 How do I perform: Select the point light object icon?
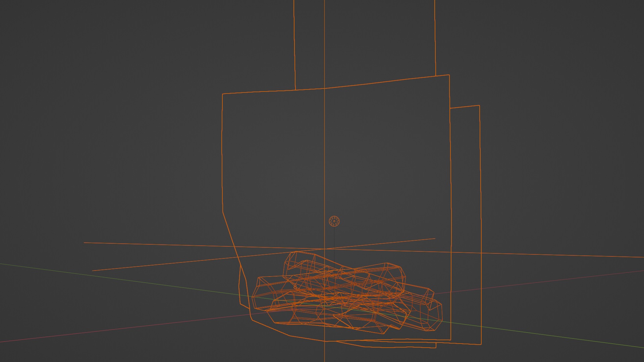coord(334,221)
